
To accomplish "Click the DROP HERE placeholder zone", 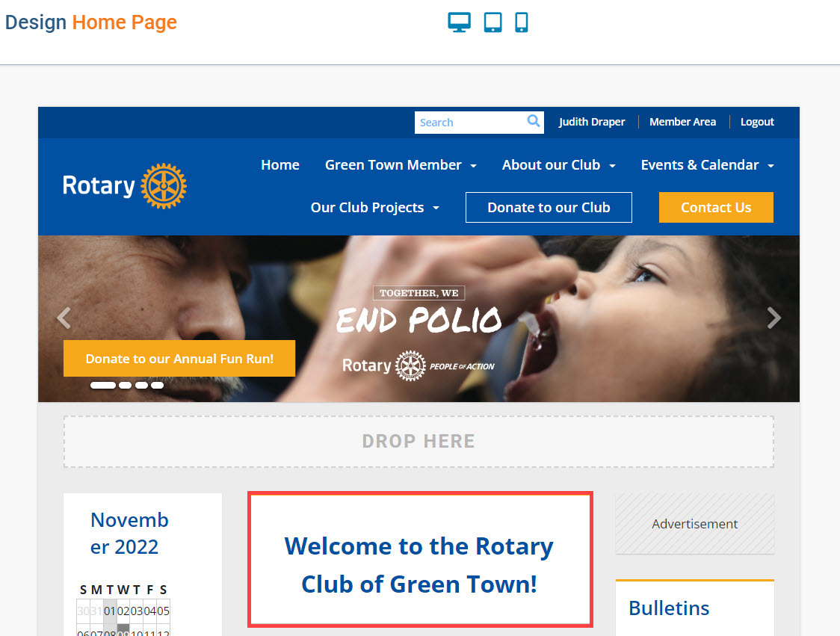I will coord(419,442).
